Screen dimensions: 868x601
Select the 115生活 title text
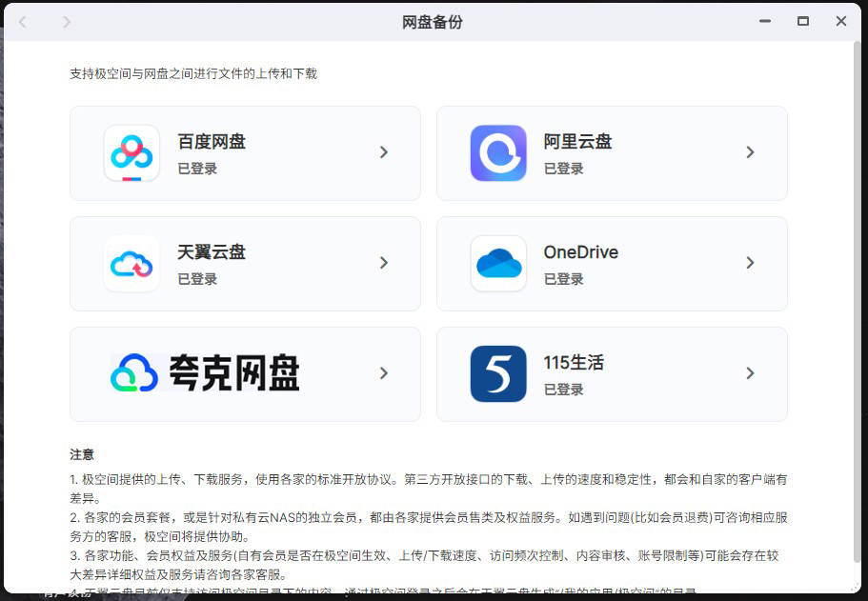click(x=574, y=363)
